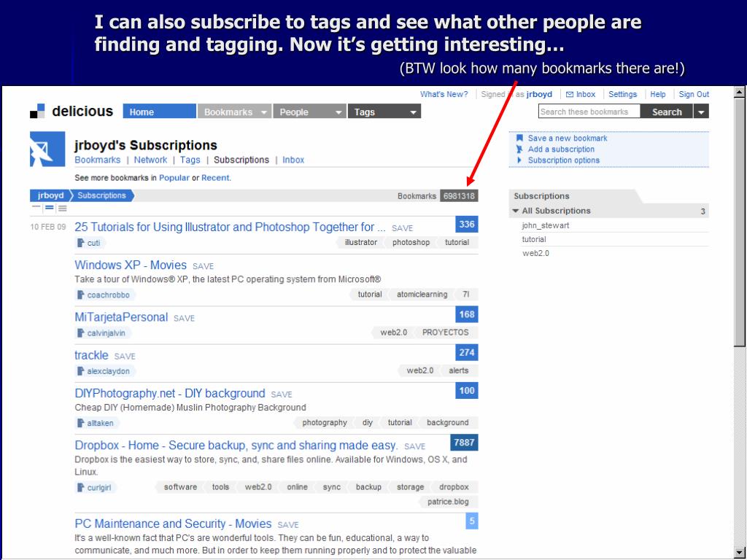Click jrboyd's satellite dish avatar
This screenshot has height=560, width=747.
[x=47, y=149]
